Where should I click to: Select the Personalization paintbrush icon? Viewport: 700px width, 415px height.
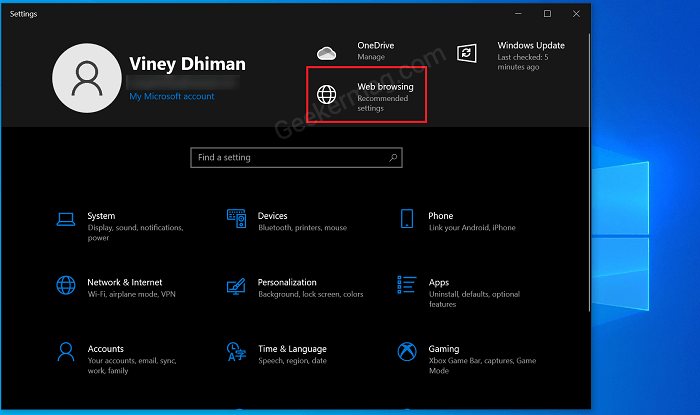point(236,286)
